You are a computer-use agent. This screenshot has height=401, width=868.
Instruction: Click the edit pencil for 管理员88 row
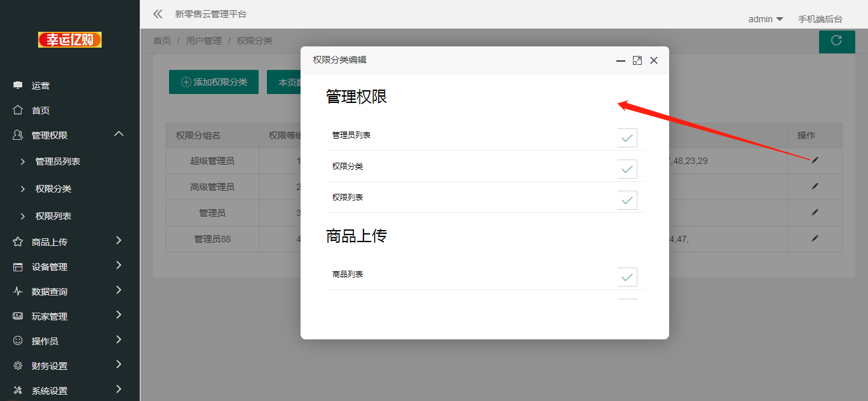815,238
